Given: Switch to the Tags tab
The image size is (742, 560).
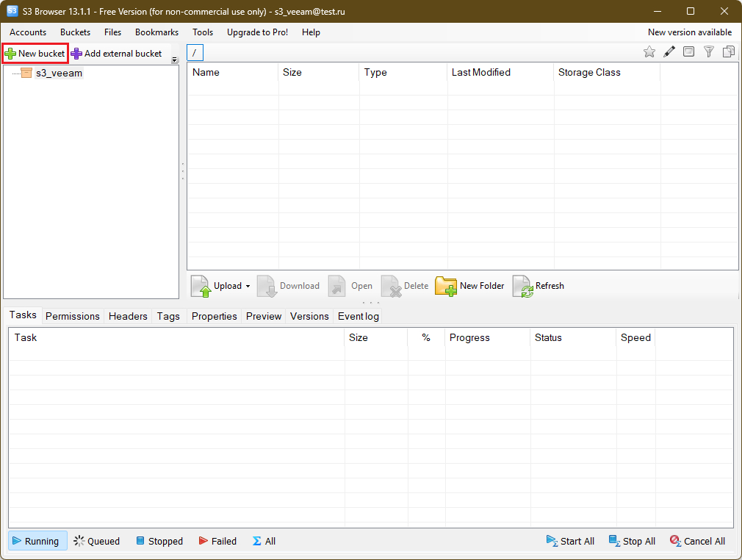Looking at the screenshot, I should click(x=168, y=316).
